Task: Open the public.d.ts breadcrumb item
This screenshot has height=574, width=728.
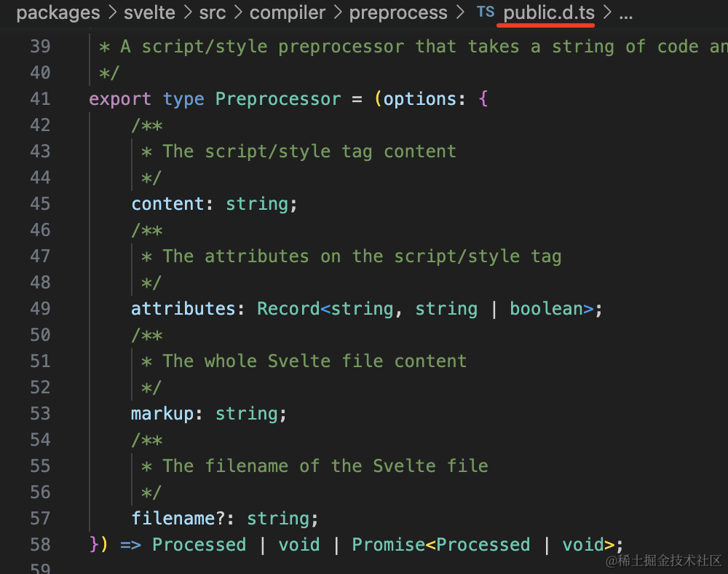Action: coord(548,13)
